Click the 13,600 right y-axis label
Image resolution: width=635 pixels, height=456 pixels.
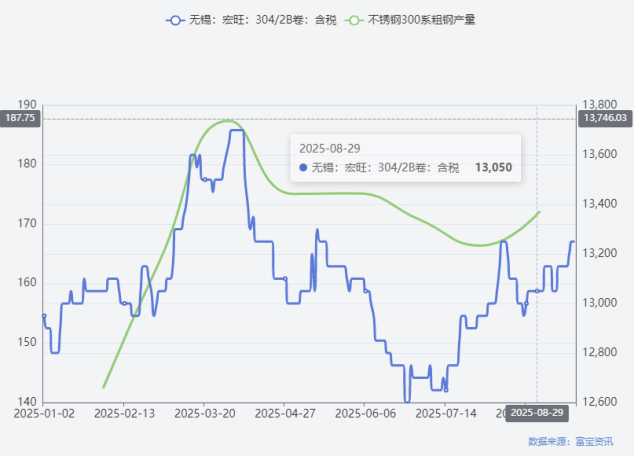[x=599, y=154]
